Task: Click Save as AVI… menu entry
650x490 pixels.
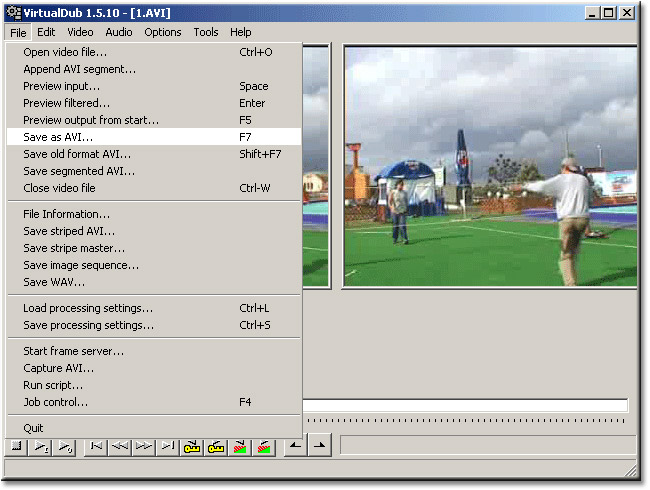Action: tap(154, 137)
